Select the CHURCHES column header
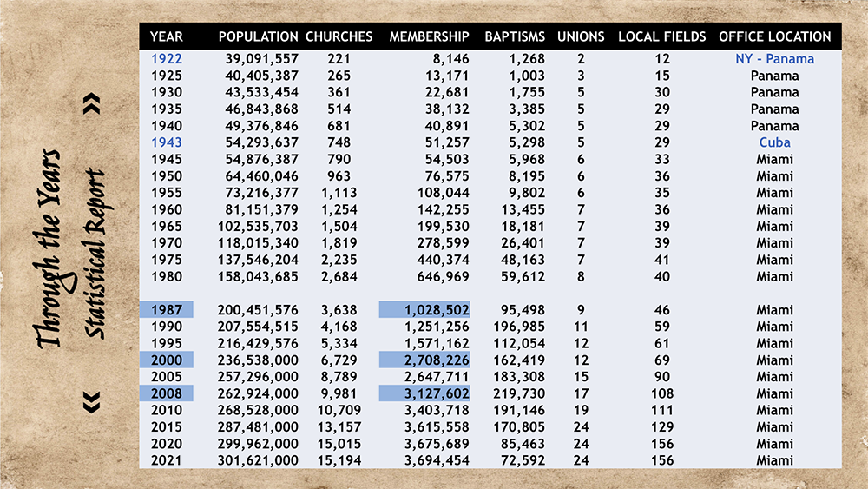Viewport: 868px width, 489px height. [x=339, y=37]
